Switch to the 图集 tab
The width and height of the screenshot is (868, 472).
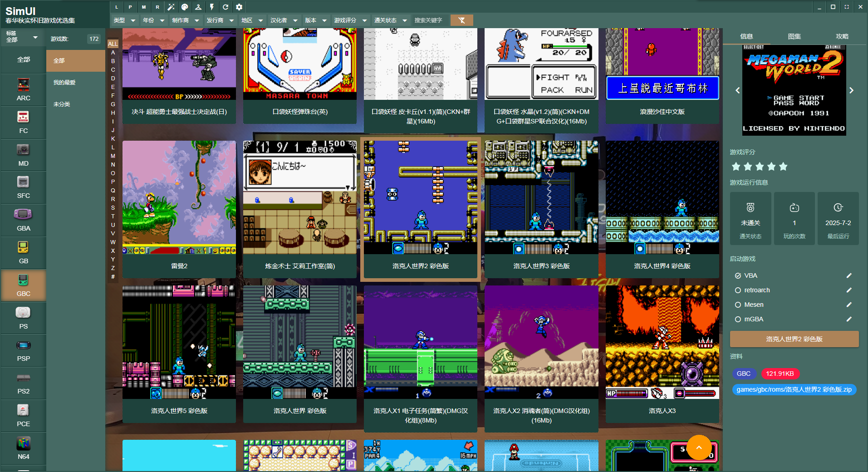pyautogui.click(x=794, y=36)
